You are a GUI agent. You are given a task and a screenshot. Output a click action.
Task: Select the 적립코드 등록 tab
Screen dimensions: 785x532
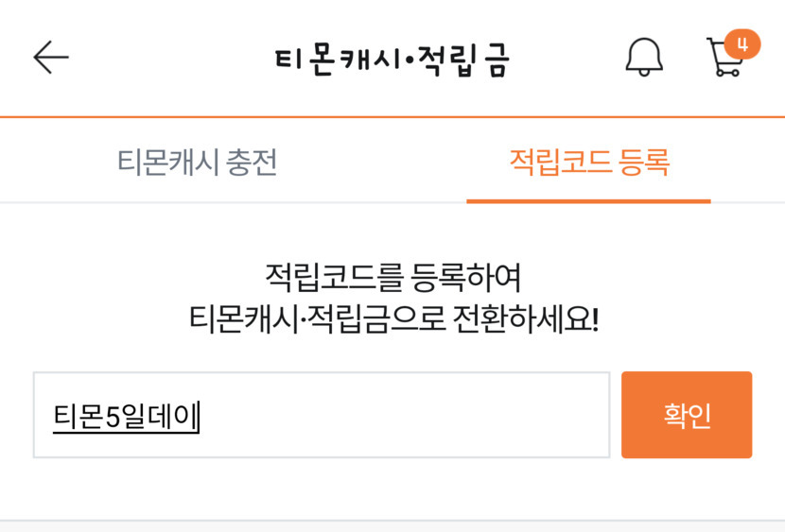tap(589, 163)
